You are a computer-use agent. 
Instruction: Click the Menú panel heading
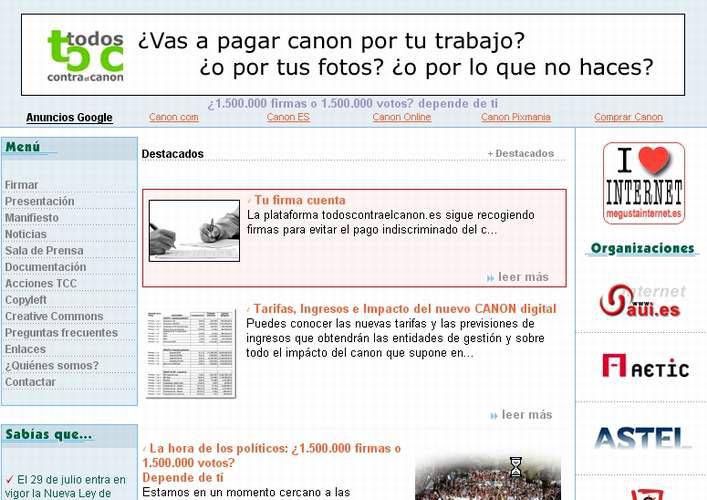[x=23, y=147]
